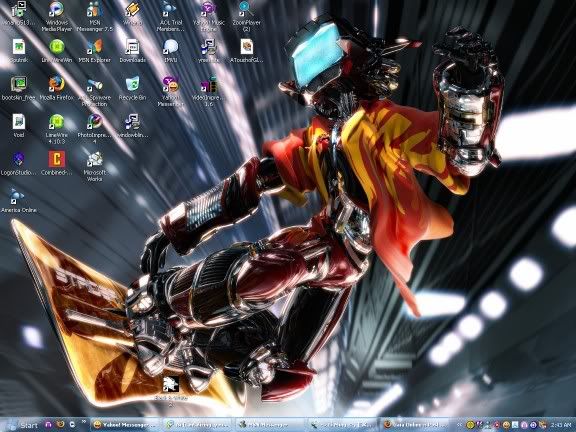Switch to Yahoo! Messenger taskbar window
Screen dimensions: 576x432
tap(125, 425)
